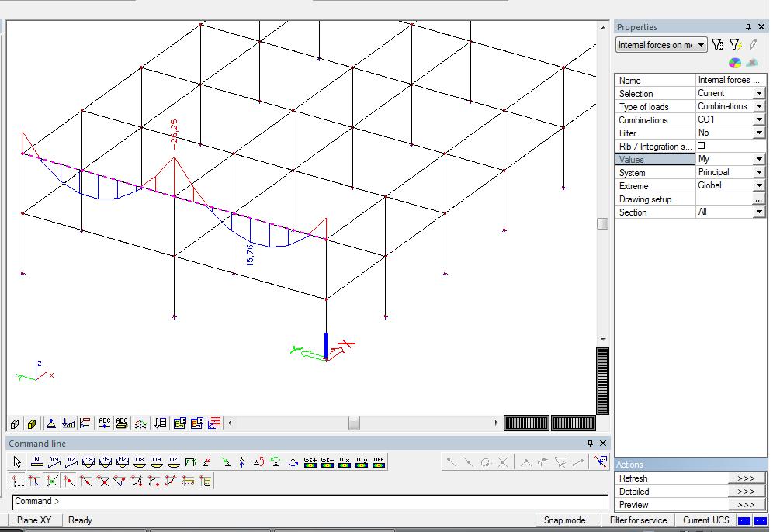Toggle Snap mode in the status bar
The width and height of the screenshot is (773, 532).
tap(564, 520)
